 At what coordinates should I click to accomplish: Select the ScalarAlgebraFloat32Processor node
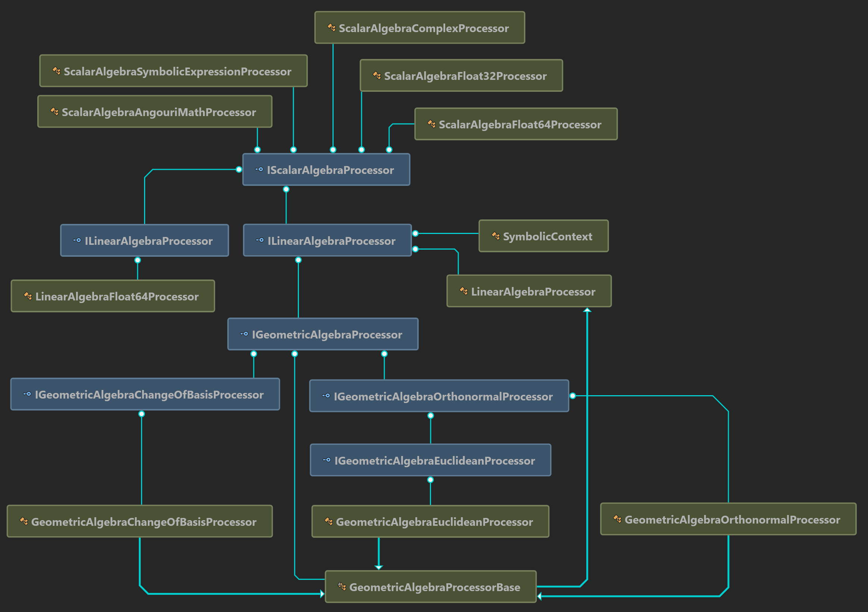tap(461, 76)
